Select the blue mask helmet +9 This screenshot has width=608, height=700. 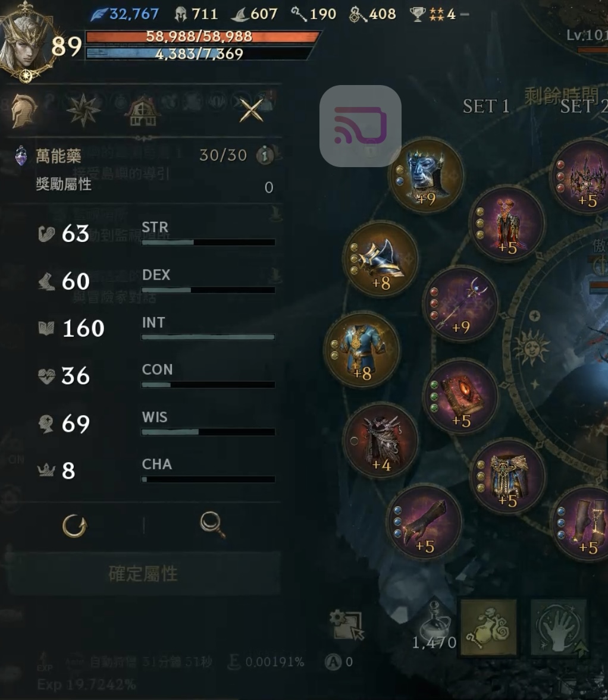(427, 176)
